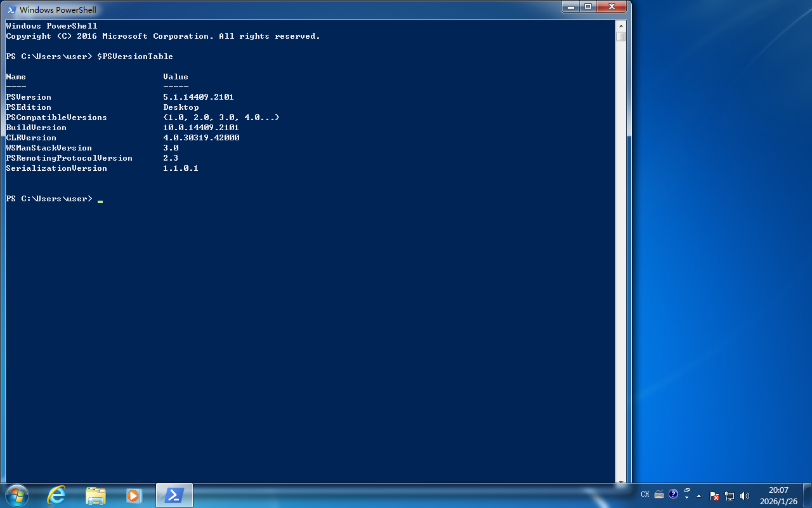Image resolution: width=812 pixels, height=508 pixels.
Task: Click the blue language bar help icon
Action: [x=673, y=493]
